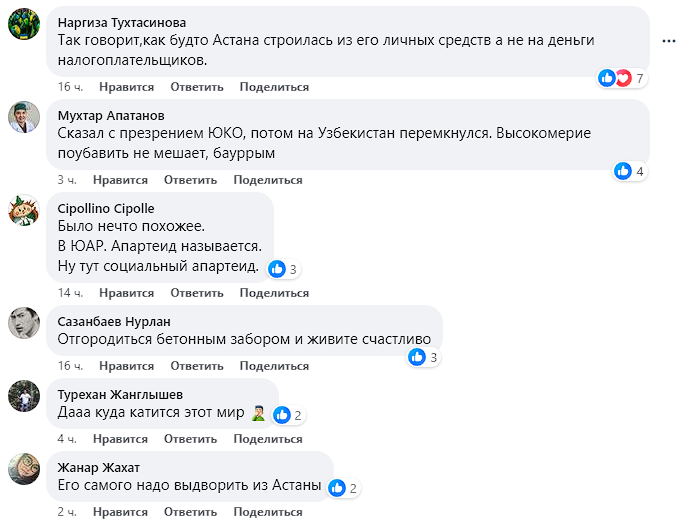Screen dimensions: 679x522
Task: Toggle Нравится under Жанар Жахат's comment
Action: click(120, 512)
